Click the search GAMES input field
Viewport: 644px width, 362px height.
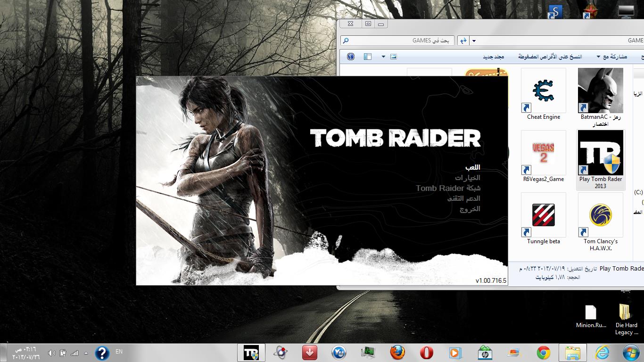(x=397, y=41)
